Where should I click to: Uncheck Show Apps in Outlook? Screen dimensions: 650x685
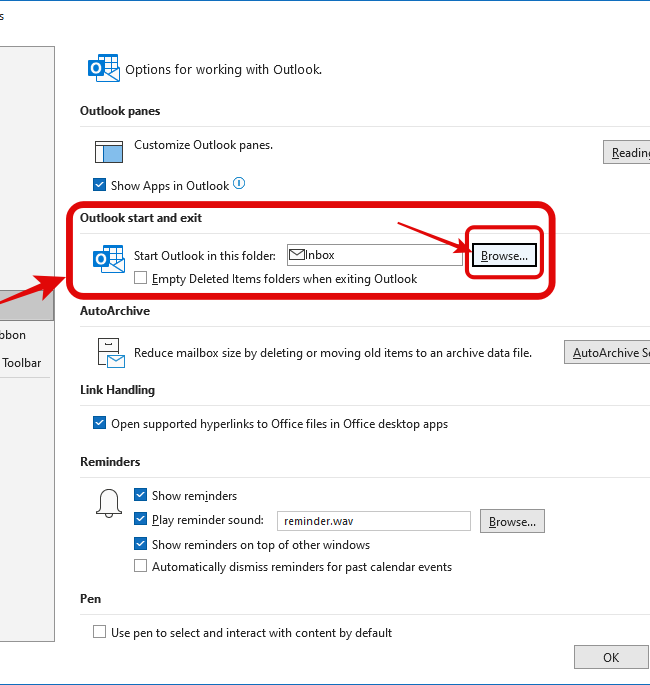point(100,185)
